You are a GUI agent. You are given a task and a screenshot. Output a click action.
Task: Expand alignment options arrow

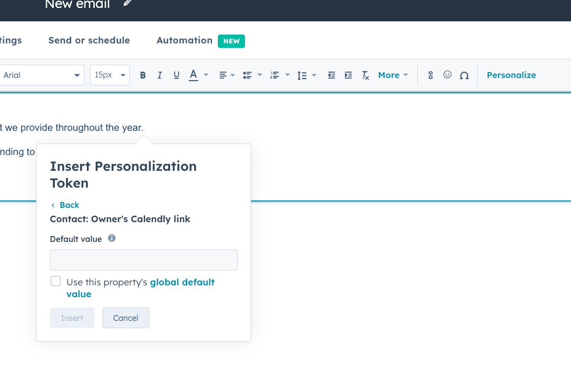pyautogui.click(x=233, y=76)
